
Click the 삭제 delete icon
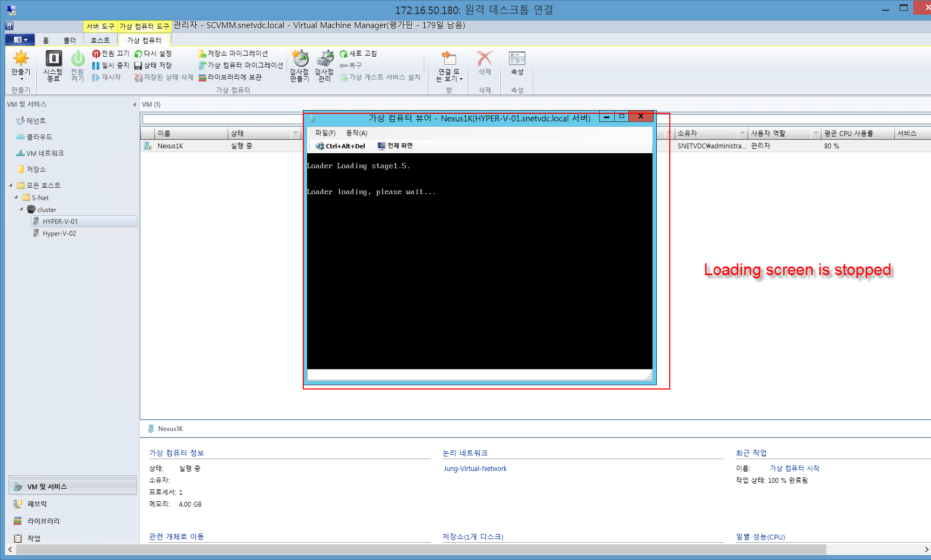[x=485, y=64]
